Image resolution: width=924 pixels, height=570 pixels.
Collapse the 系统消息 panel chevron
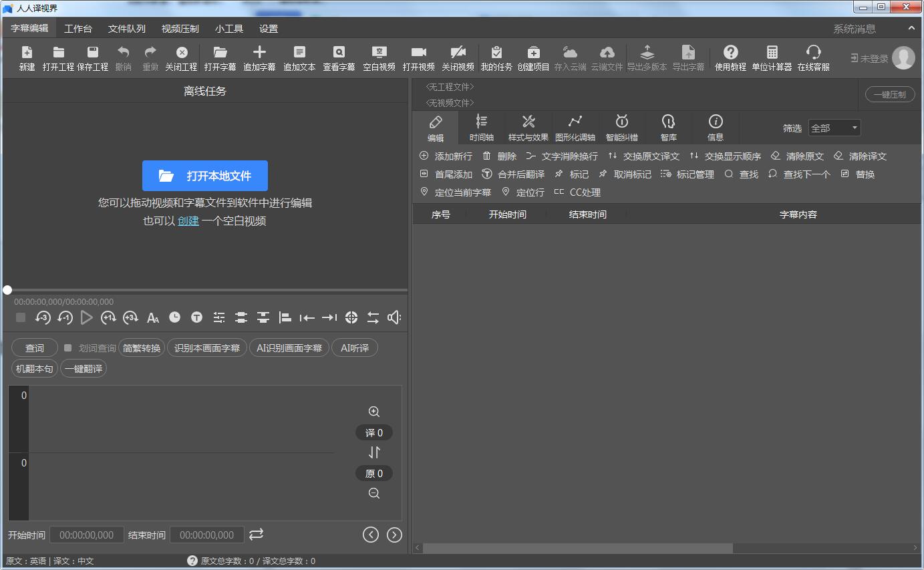pos(911,28)
